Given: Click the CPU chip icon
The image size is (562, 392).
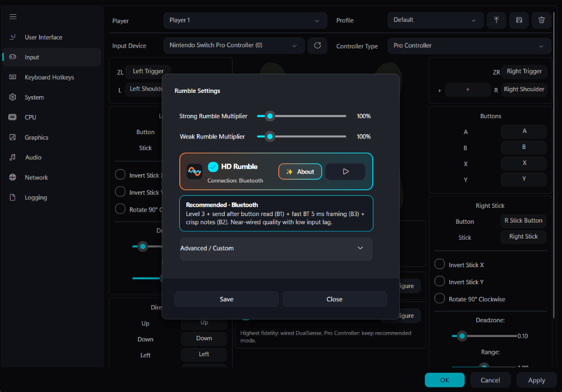Looking at the screenshot, I should (x=13, y=117).
